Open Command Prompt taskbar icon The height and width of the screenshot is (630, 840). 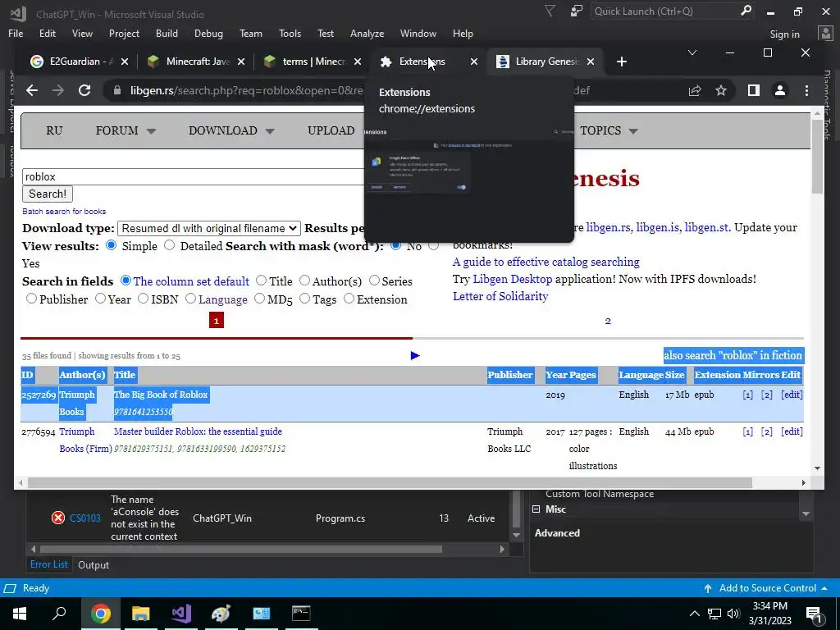[301, 614]
